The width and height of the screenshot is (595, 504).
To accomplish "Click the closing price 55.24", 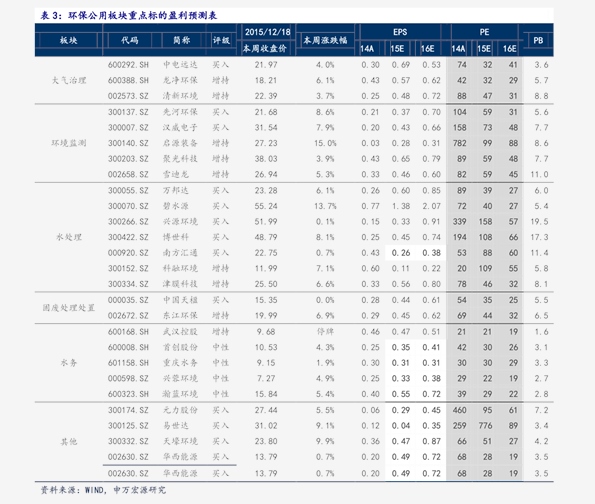I will [x=266, y=206].
